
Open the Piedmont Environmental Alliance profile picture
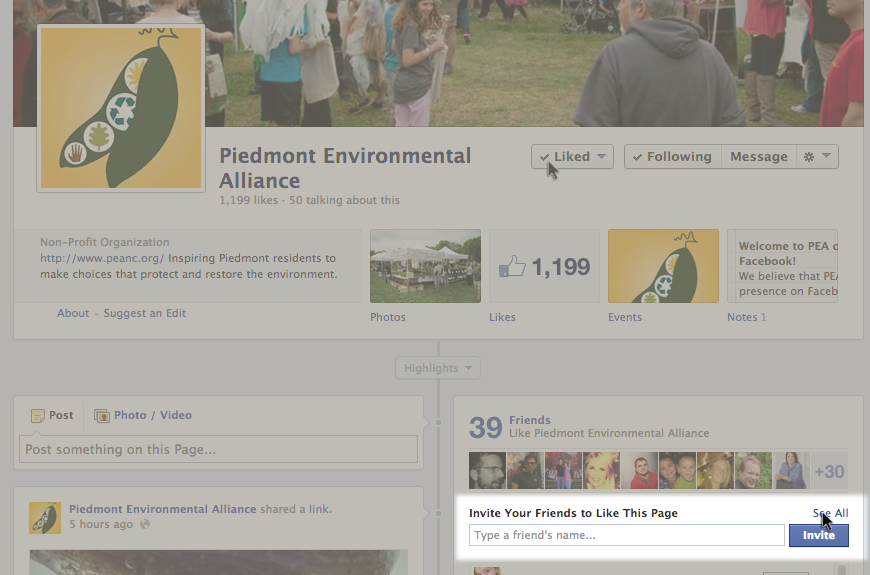(121, 108)
